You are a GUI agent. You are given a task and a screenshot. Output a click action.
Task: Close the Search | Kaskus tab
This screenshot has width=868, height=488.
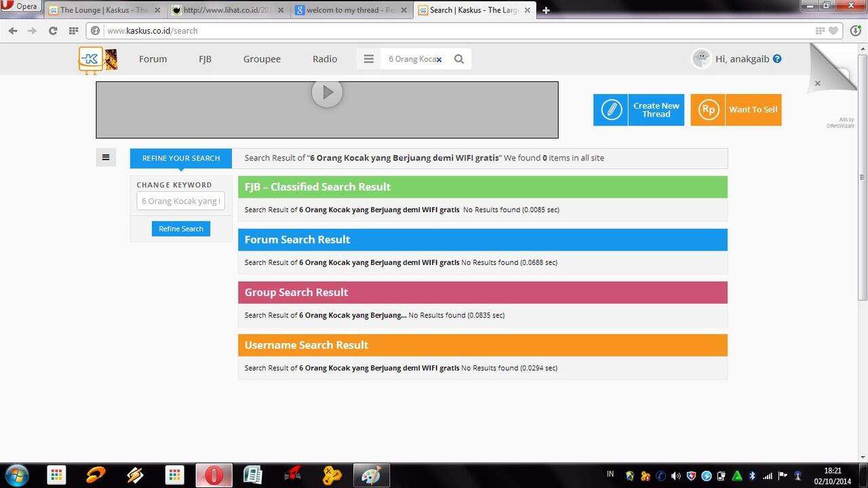[528, 10]
